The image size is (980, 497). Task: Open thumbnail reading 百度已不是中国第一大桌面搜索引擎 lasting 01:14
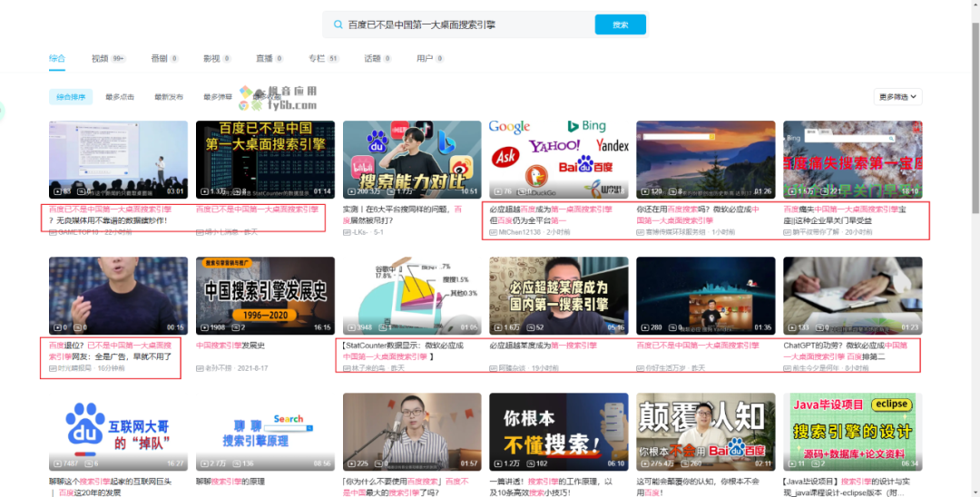click(265, 160)
